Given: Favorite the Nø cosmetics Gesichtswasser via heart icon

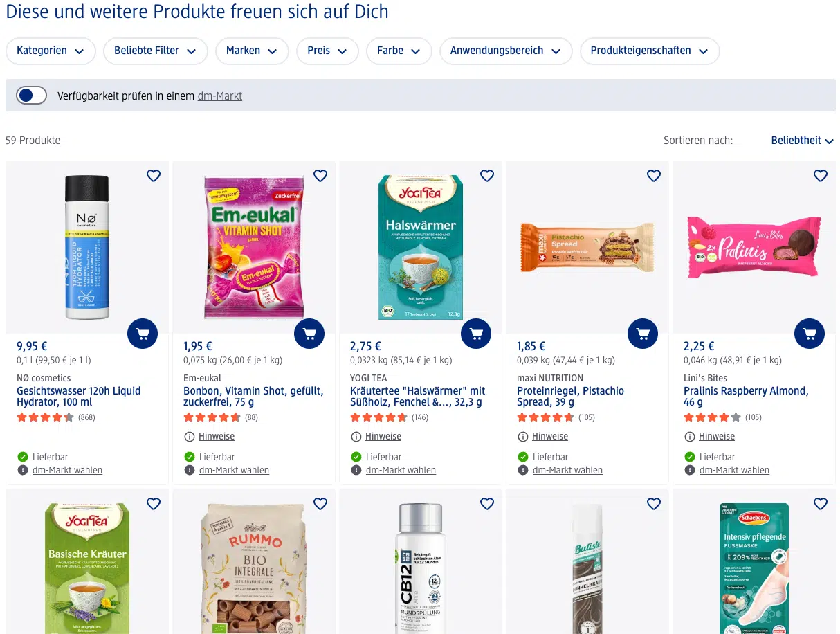Looking at the screenshot, I should click(154, 176).
